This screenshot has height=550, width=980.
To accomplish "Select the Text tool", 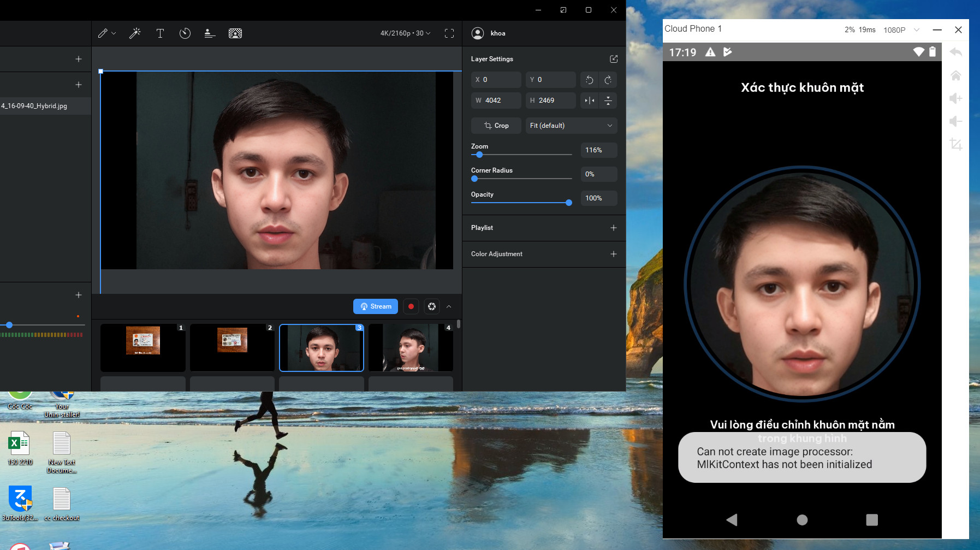I will (160, 33).
